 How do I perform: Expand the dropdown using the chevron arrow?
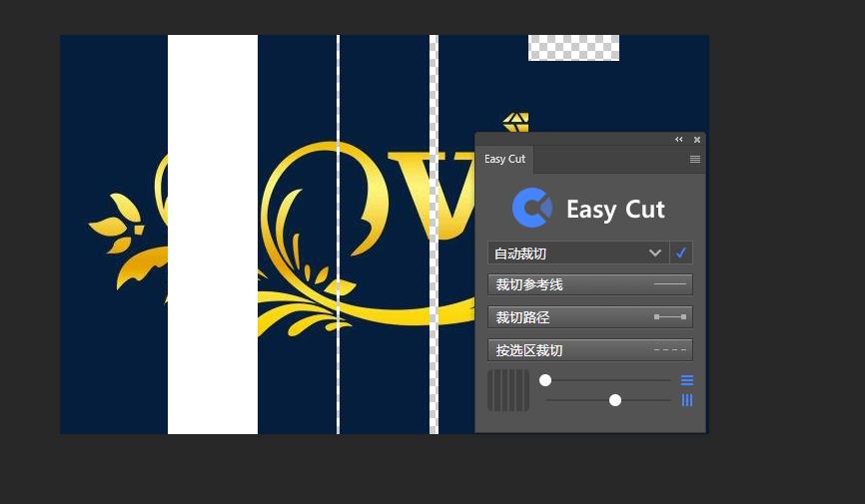tap(655, 253)
